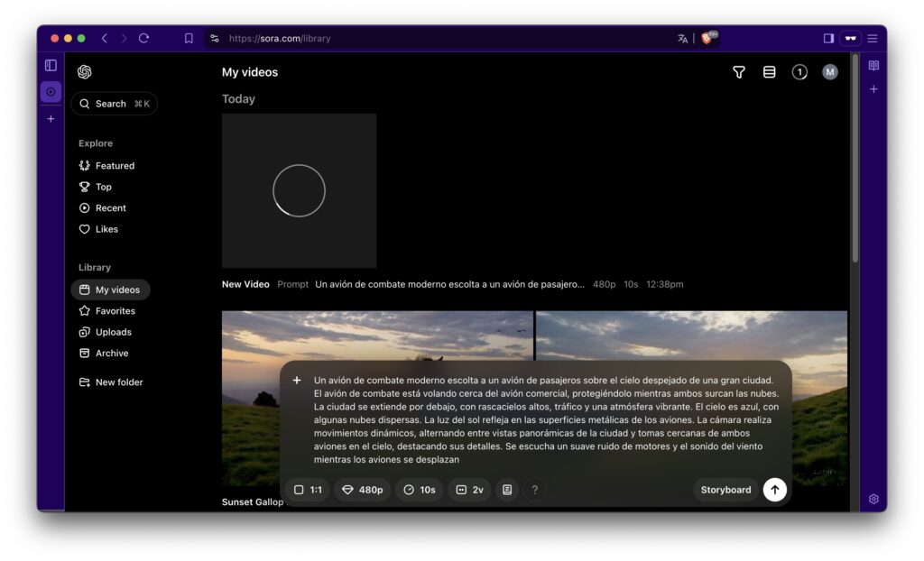Bookmark this page icon
Image resolution: width=924 pixels, height=561 pixels.
point(189,38)
